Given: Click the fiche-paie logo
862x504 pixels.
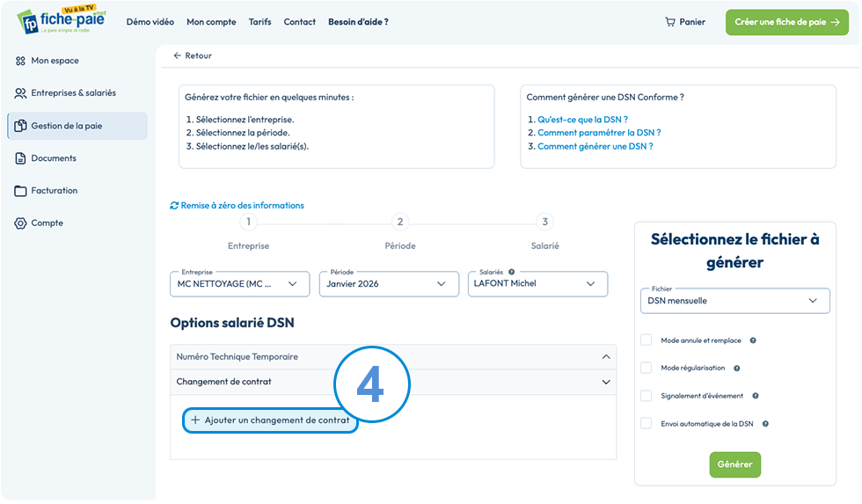Looking at the screenshot, I should pyautogui.click(x=61, y=20).
